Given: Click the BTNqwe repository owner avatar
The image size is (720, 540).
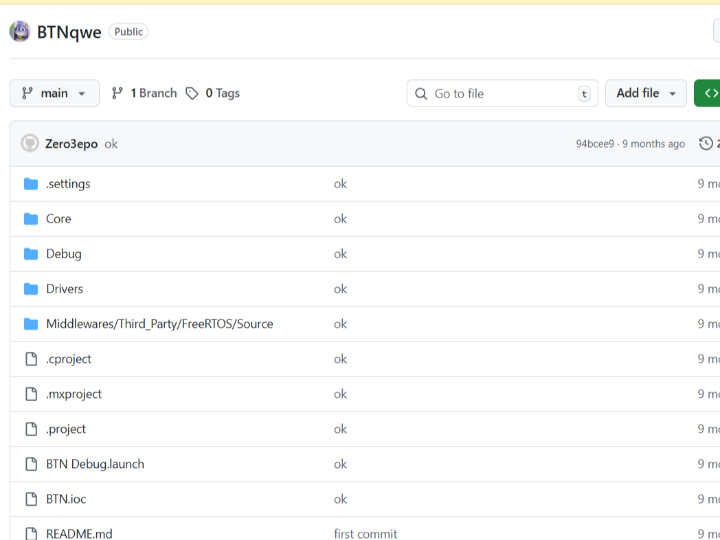Looking at the screenshot, I should pos(20,32).
